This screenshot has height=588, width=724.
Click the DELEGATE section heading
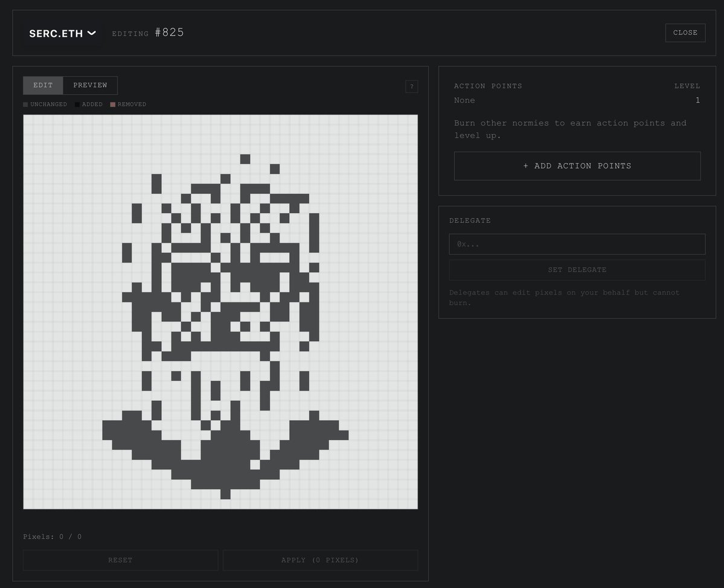(x=470, y=220)
